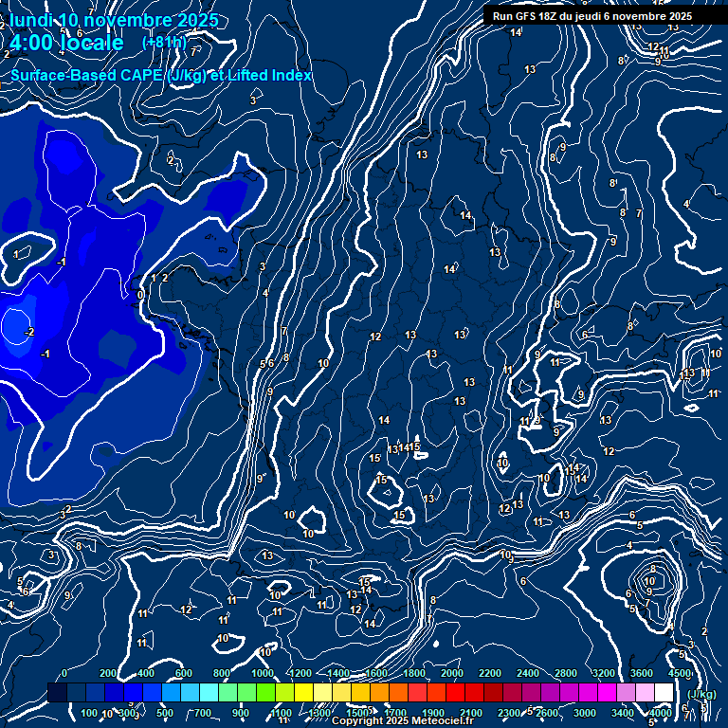Pick the magenta 3200–3400 legend swatch

607,692
